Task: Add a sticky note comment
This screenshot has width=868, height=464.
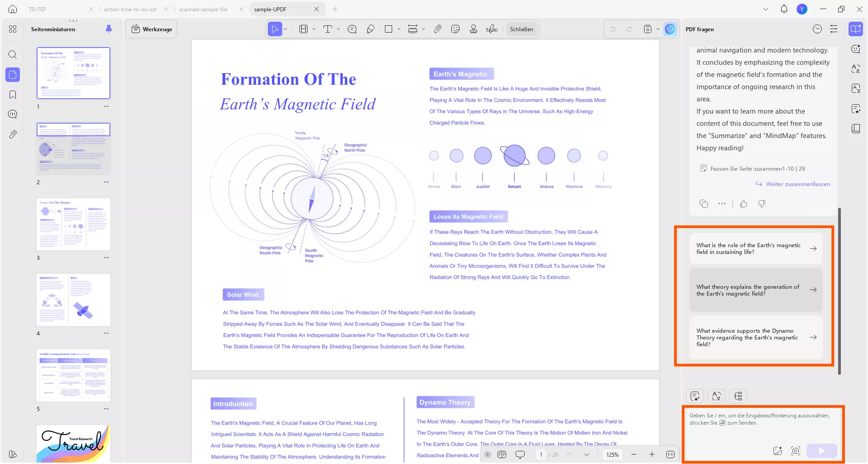Action: tap(352, 29)
